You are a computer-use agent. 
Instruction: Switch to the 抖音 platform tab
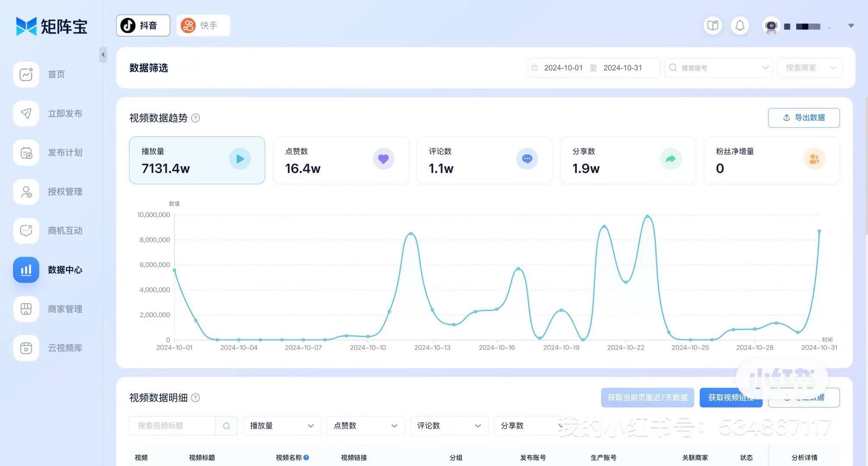[143, 25]
